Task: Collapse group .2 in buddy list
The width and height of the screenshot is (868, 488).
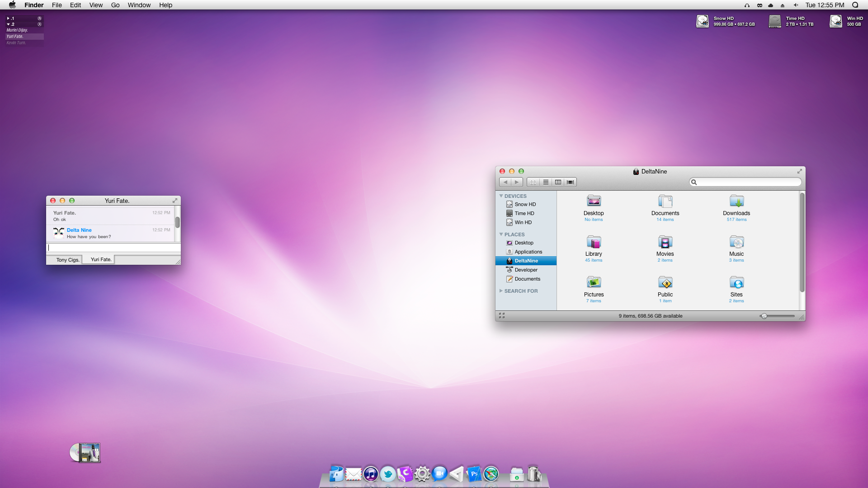Action: point(8,24)
